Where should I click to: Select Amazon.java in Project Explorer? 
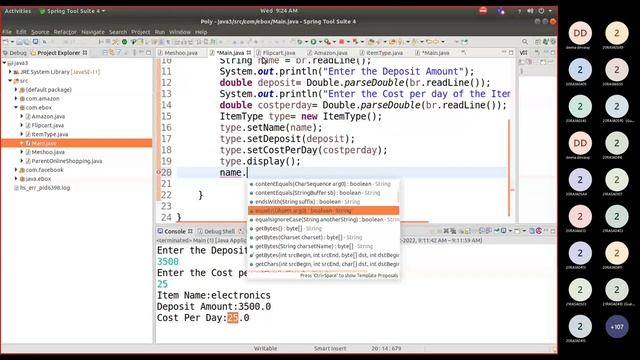pos(48,116)
